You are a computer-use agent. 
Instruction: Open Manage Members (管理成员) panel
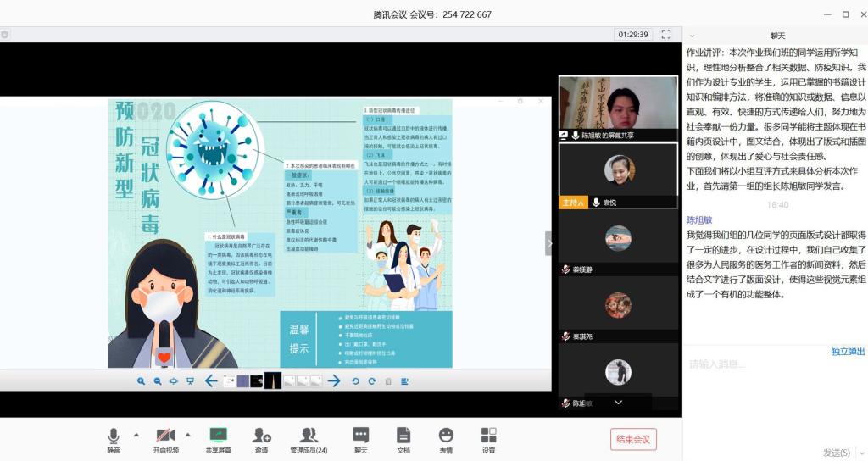[x=309, y=436]
